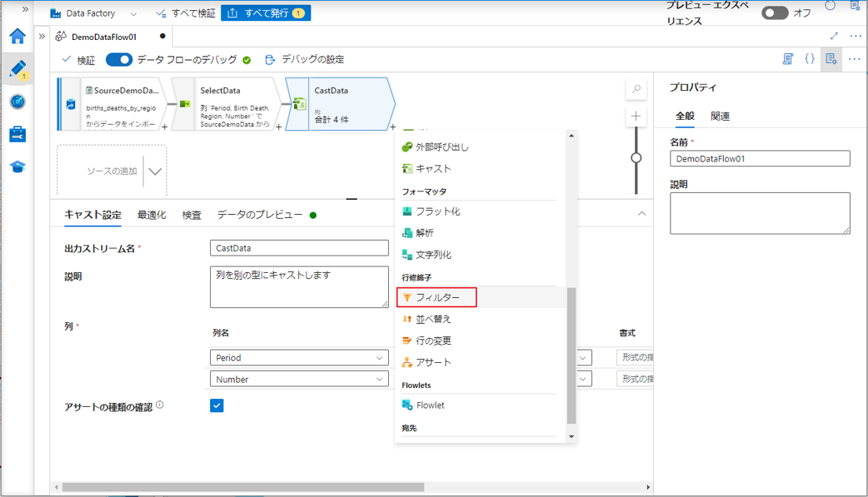868x497 pixels.
Task: Click すべて発行 (Publish all) button
Action: coord(266,13)
